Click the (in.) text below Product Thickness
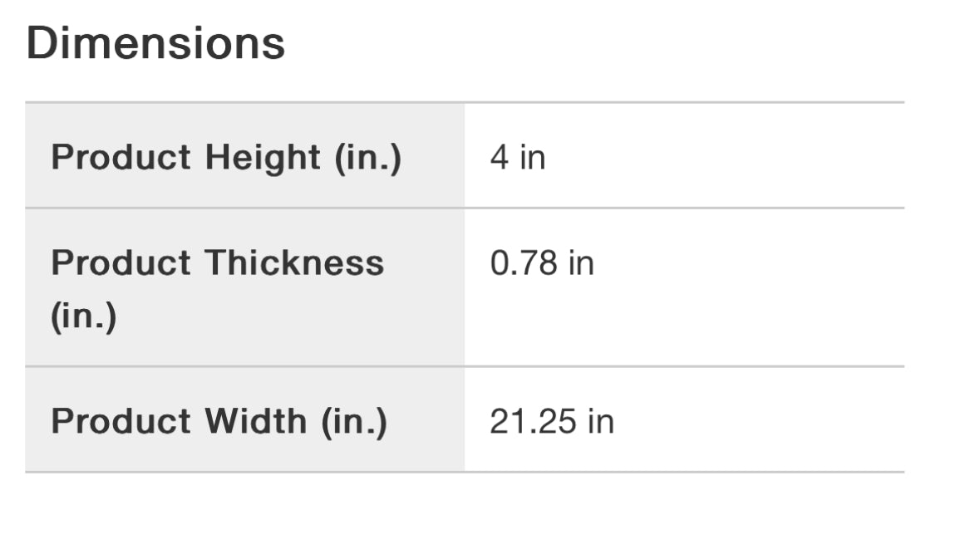 pos(83,316)
